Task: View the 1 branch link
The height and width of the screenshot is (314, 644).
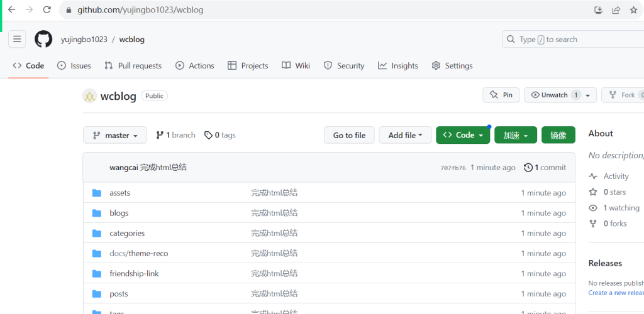Action: 176,135
